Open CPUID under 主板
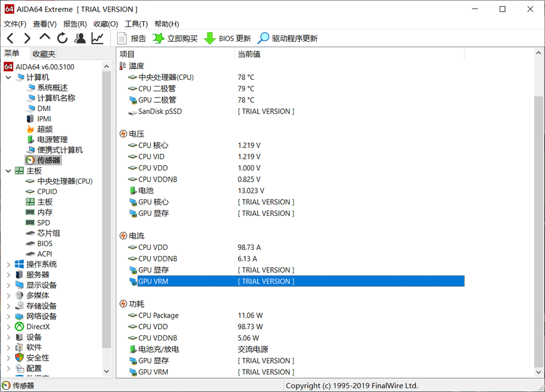This screenshot has height=392, width=545. click(x=47, y=192)
